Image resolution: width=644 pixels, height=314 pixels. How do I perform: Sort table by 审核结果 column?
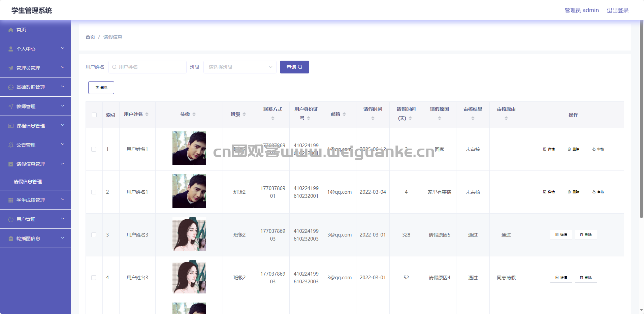point(473,118)
